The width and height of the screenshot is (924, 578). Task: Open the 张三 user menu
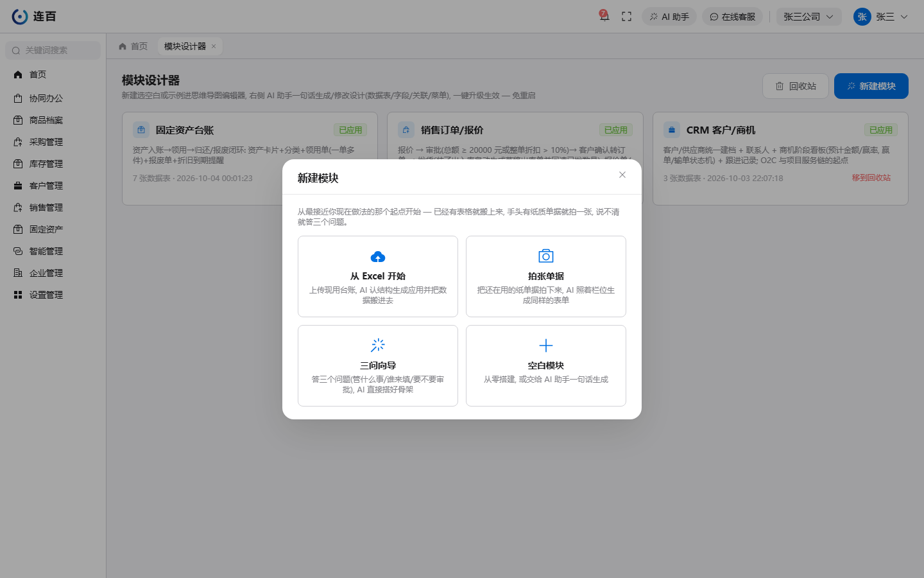(x=881, y=17)
